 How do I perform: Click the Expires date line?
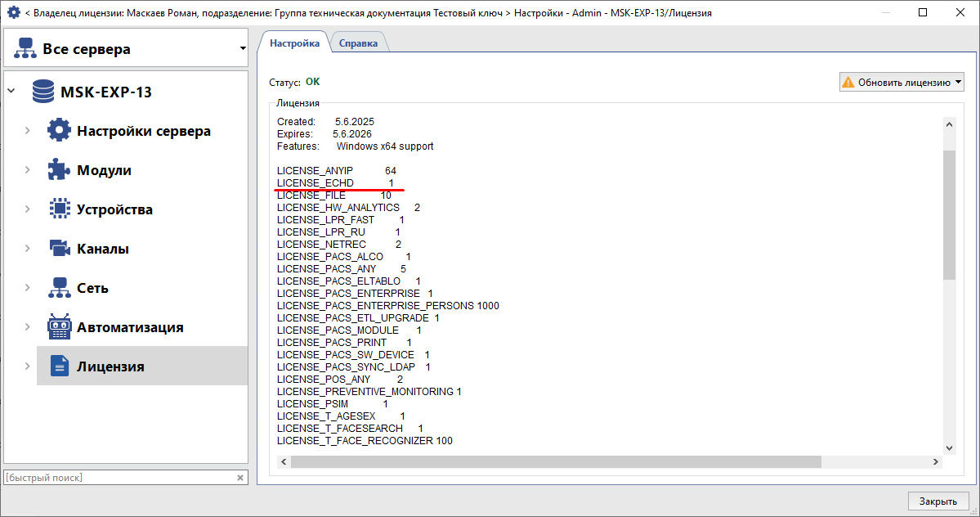click(324, 134)
